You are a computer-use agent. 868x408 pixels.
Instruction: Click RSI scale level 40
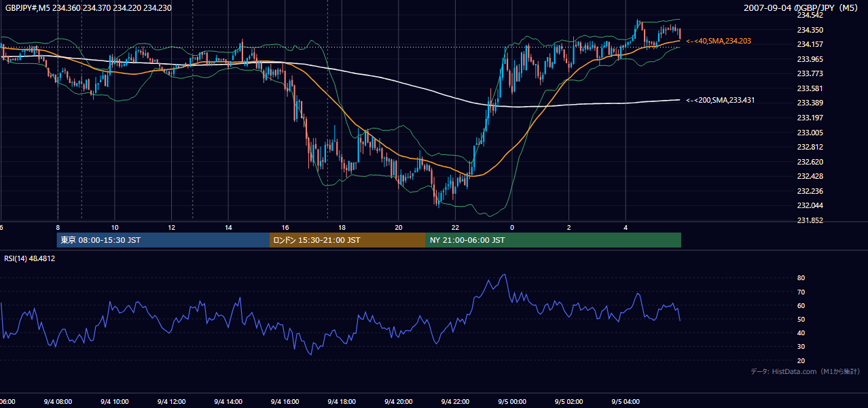coord(801,333)
